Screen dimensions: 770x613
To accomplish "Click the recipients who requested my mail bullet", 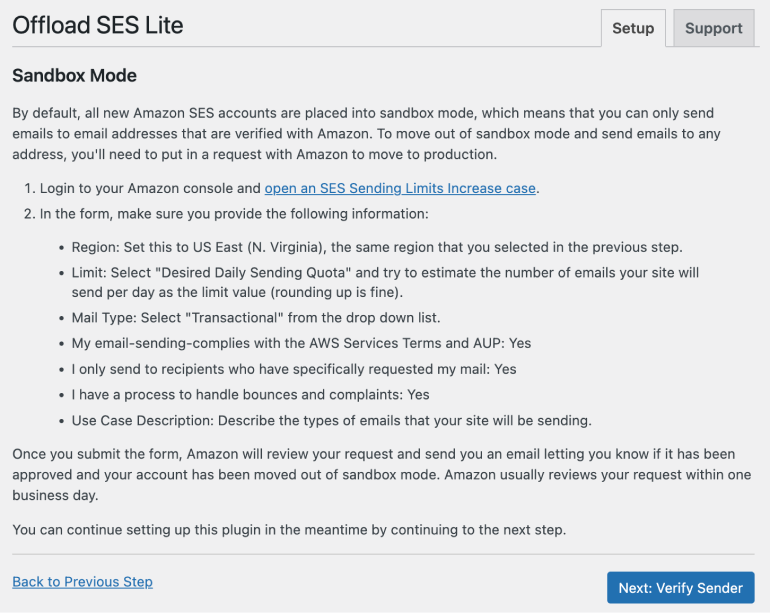I will [294, 369].
